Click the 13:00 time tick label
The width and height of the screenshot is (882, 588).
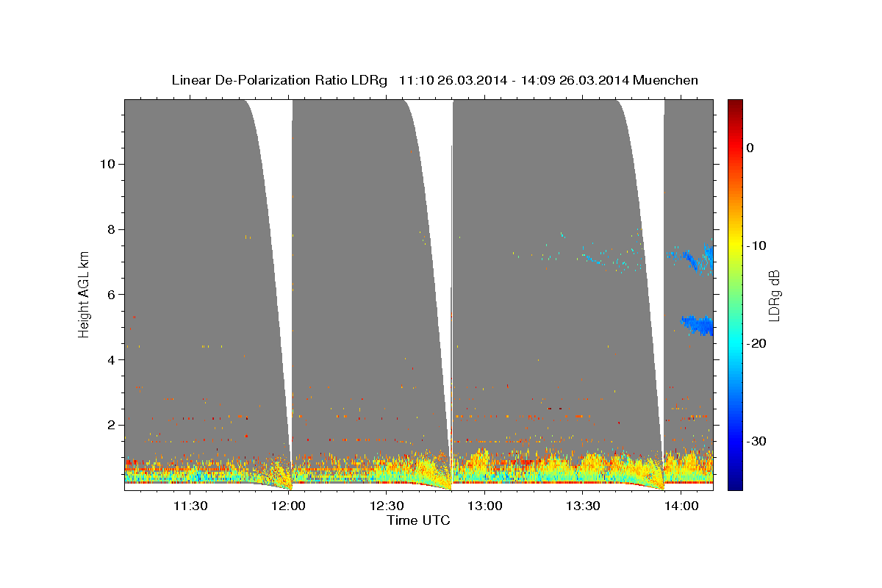point(484,506)
